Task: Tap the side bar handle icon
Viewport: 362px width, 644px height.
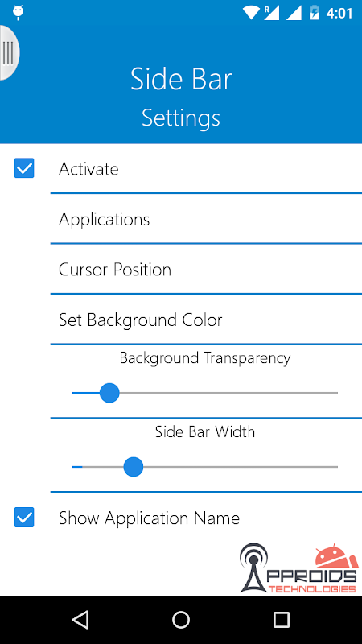Action: 9,52
